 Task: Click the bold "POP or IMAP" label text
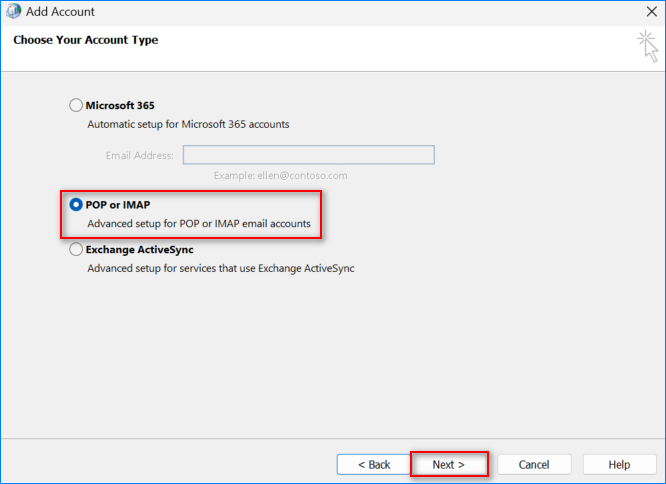pos(117,205)
